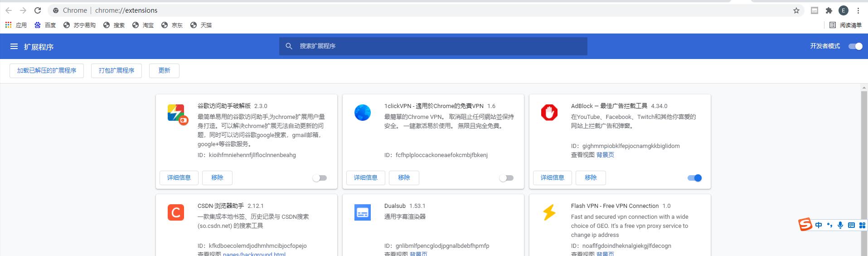Switch Sogou input Chinese/English mode 中
Screen dimensions: 868x256
[818, 225]
